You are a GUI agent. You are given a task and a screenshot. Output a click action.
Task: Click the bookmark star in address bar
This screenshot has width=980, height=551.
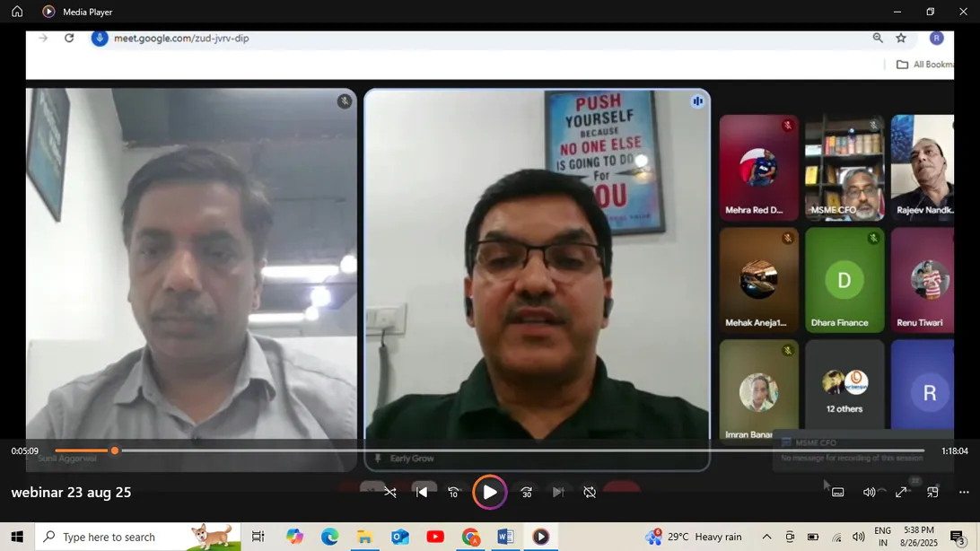click(x=901, y=38)
